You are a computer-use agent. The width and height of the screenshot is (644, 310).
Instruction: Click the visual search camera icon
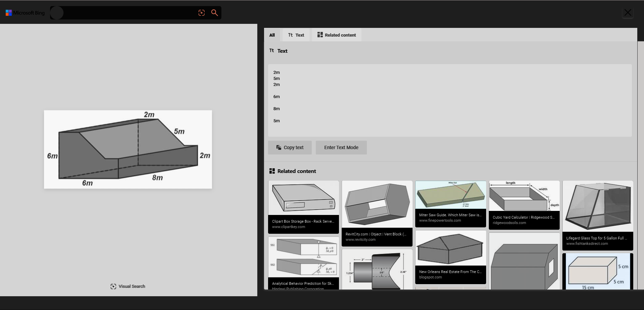(x=201, y=12)
